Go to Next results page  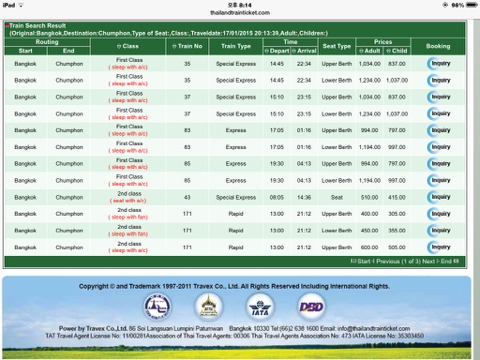430,261
